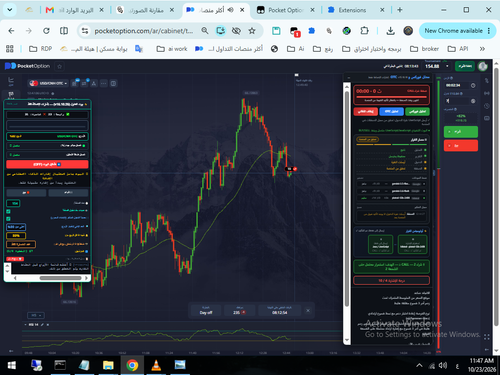Open the USD/CNH OTC asset selector dropdown

pyautogui.click(x=48, y=83)
